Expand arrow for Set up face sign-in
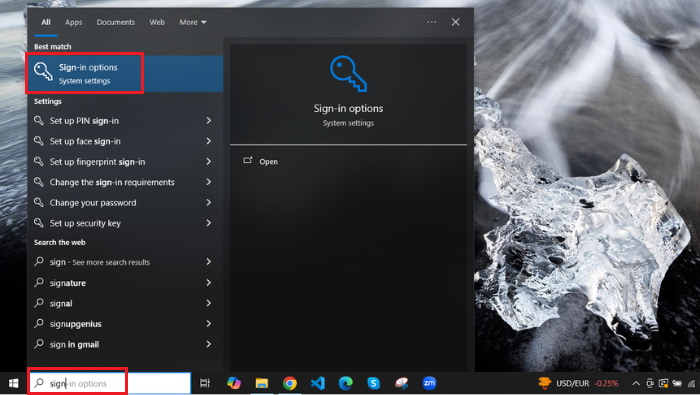This screenshot has width=700, height=395. pyautogui.click(x=208, y=141)
